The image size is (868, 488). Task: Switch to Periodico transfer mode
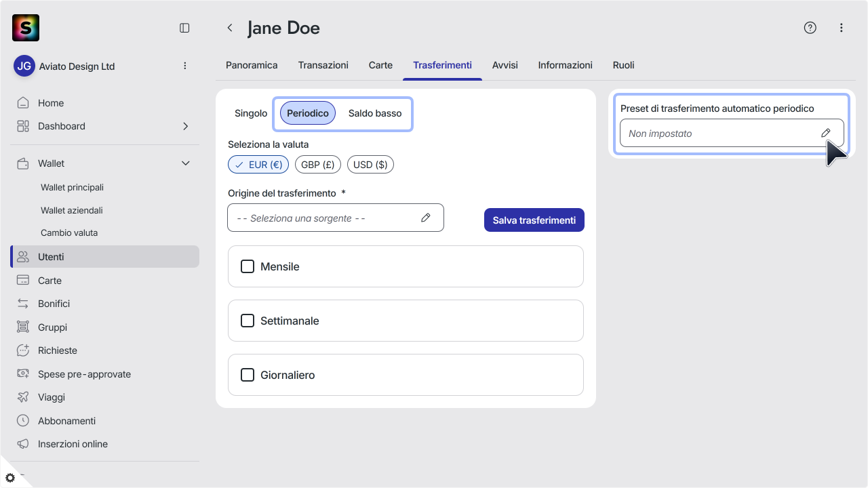(308, 113)
